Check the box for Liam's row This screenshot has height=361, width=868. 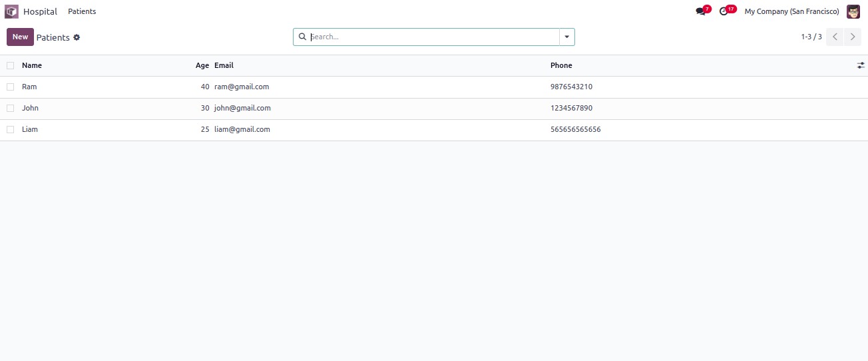coord(10,129)
